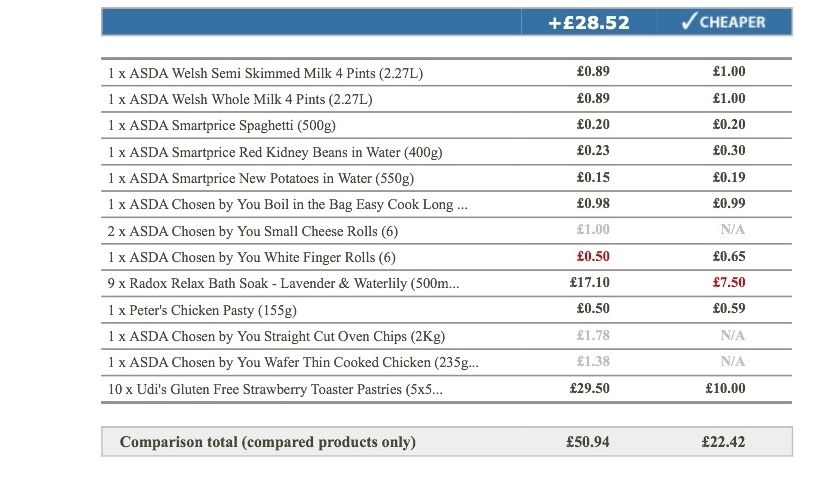Open Udi's Gluten Free Strawberry Toaster Pastries

tap(275, 389)
